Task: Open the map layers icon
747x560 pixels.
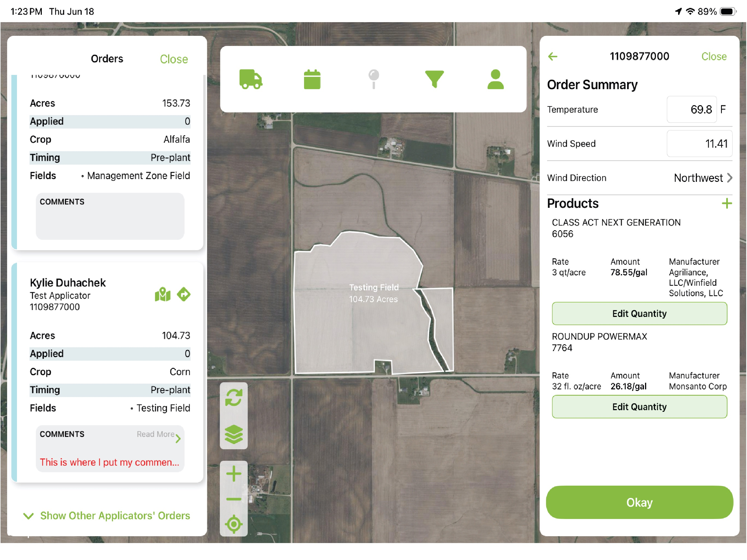Action: (x=234, y=434)
